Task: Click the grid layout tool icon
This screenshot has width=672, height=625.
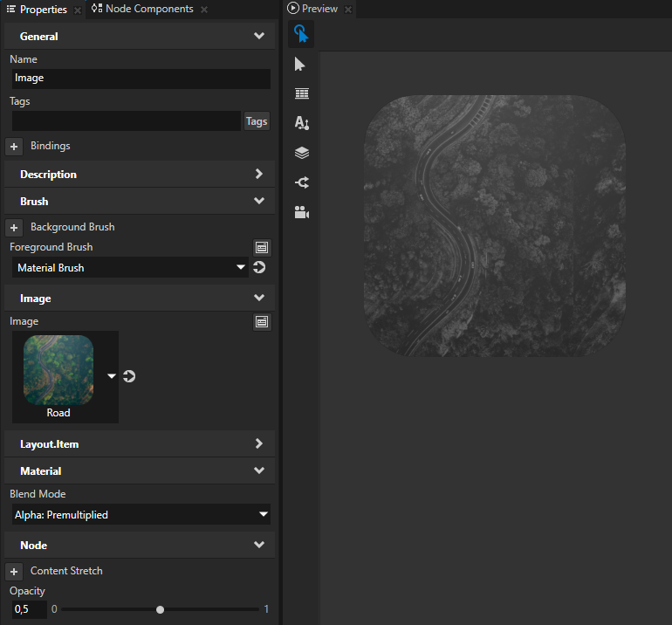Action: 302,93
